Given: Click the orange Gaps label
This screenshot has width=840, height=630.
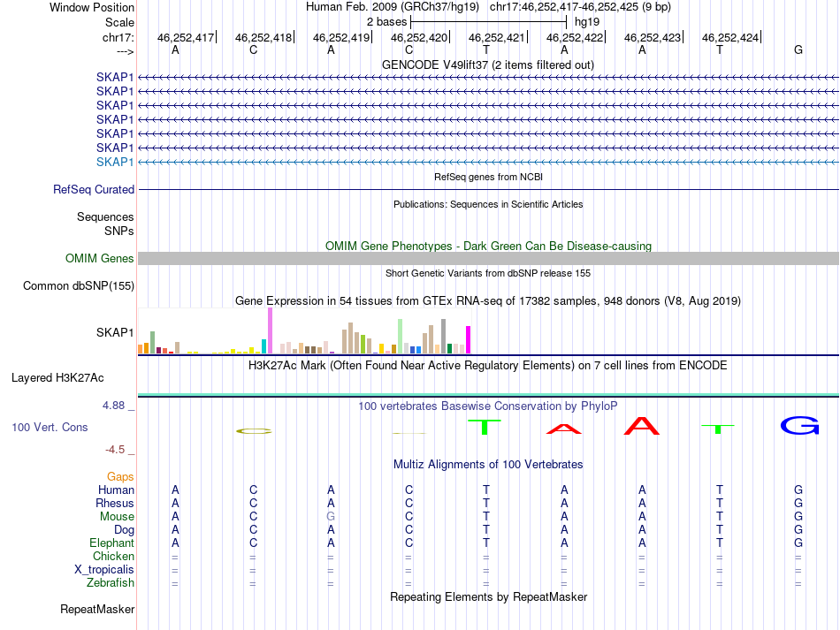Looking at the screenshot, I should pyautogui.click(x=120, y=476).
